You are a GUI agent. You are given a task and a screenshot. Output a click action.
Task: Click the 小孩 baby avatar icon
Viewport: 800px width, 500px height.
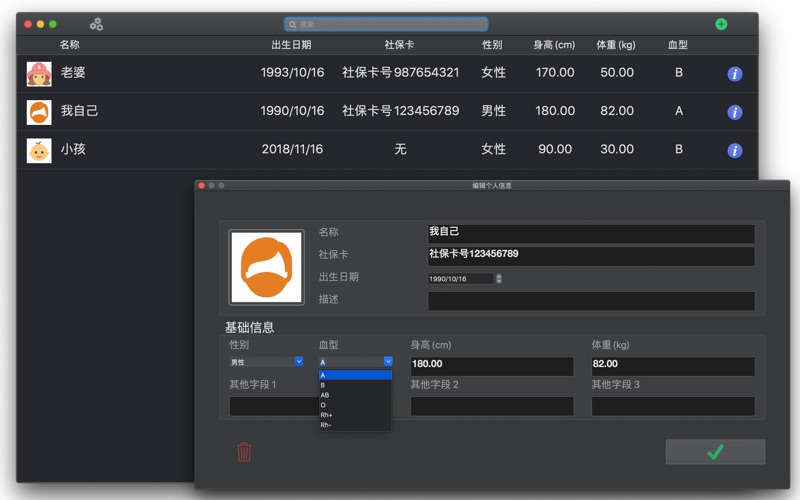pos(39,150)
